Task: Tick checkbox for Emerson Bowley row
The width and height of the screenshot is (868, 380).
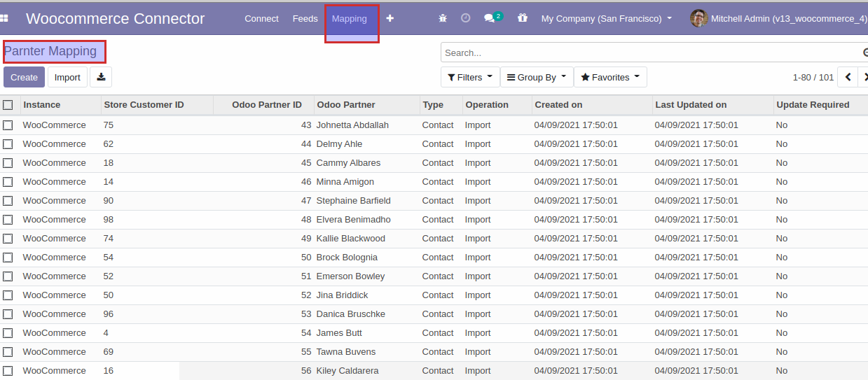Action: click(x=8, y=276)
